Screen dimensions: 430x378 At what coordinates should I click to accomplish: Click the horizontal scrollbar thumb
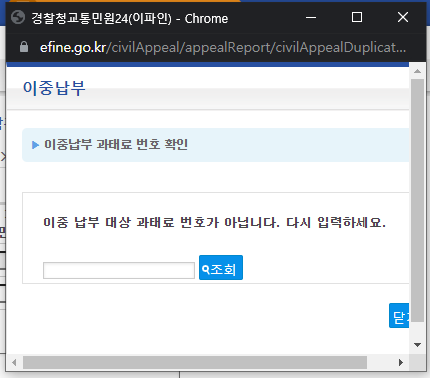(x=195, y=362)
